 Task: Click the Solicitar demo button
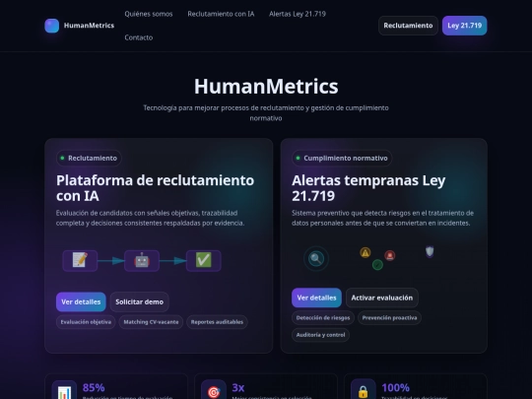(140, 302)
